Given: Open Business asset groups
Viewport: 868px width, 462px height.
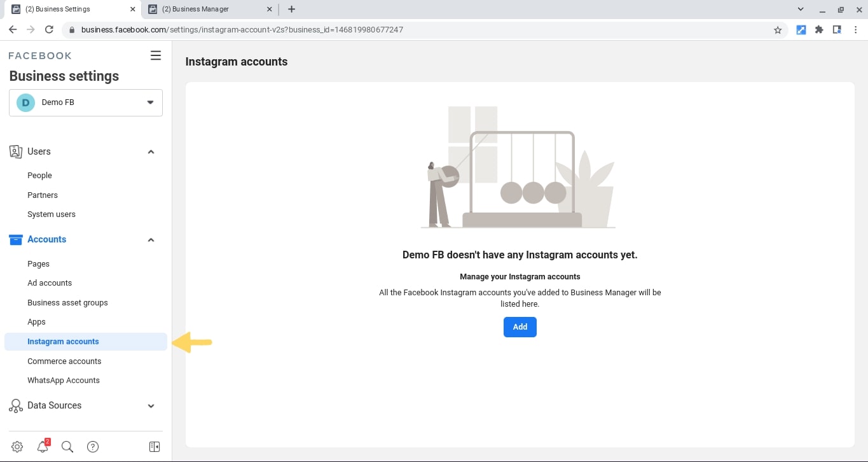Looking at the screenshot, I should (67, 303).
